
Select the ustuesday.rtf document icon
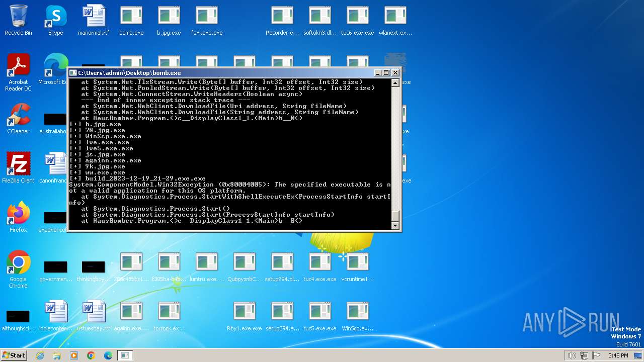[x=94, y=316]
